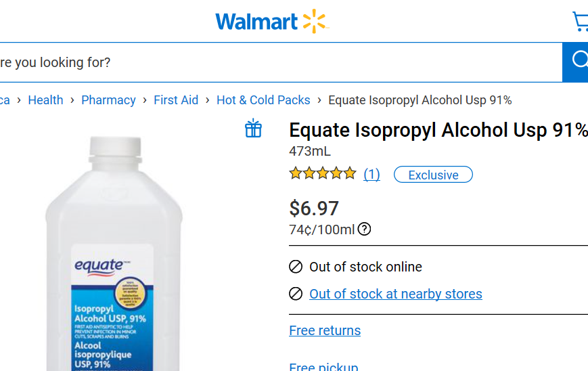Viewport: 588px width, 371px height.
Task: Navigate to First Aid breadcrumb
Action: pos(176,100)
